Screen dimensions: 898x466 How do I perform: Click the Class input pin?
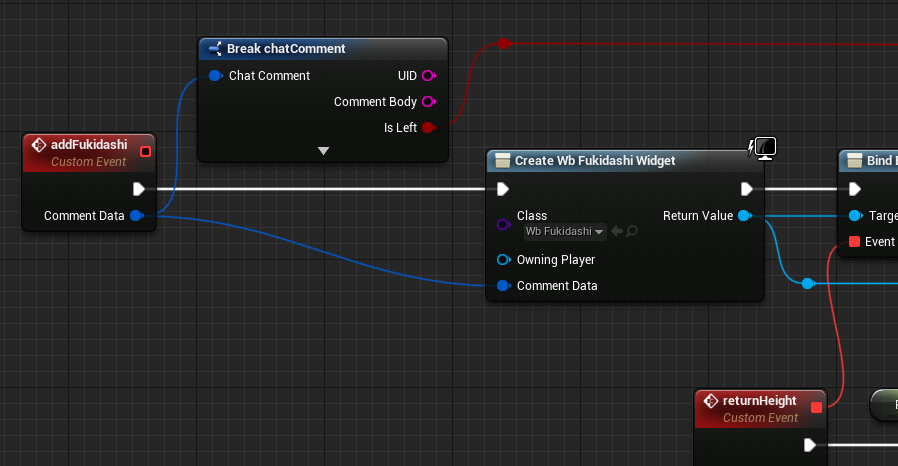click(x=503, y=224)
